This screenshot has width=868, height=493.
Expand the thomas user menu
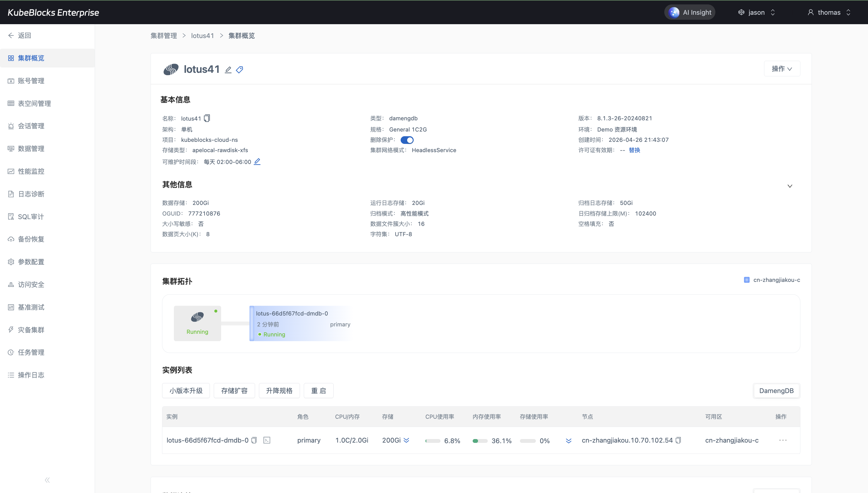829,12
